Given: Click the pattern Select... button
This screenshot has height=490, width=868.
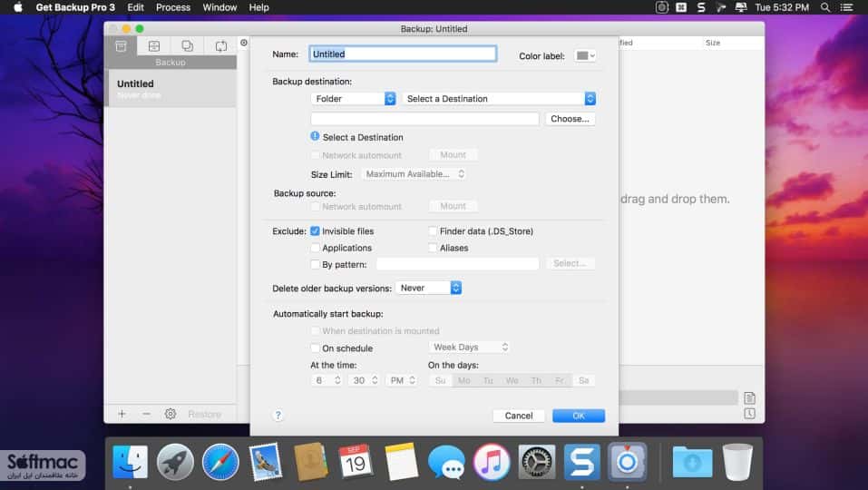Looking at the screenshot, I should [570, 263].
